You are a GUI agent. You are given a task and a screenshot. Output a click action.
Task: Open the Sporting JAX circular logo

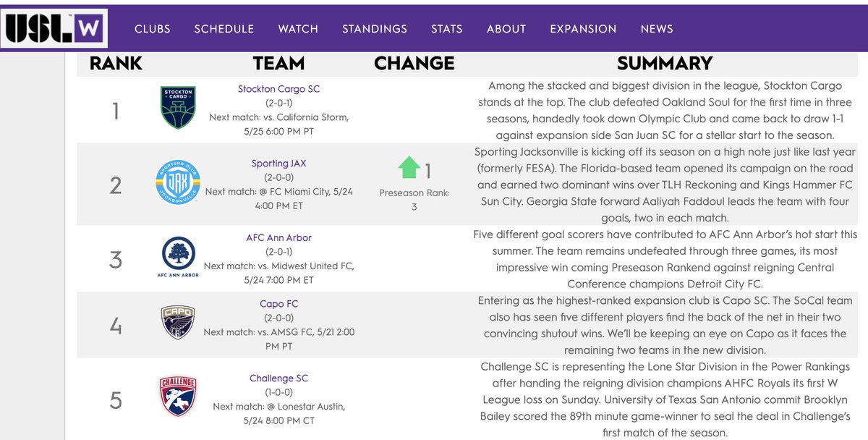click(178, 182)
